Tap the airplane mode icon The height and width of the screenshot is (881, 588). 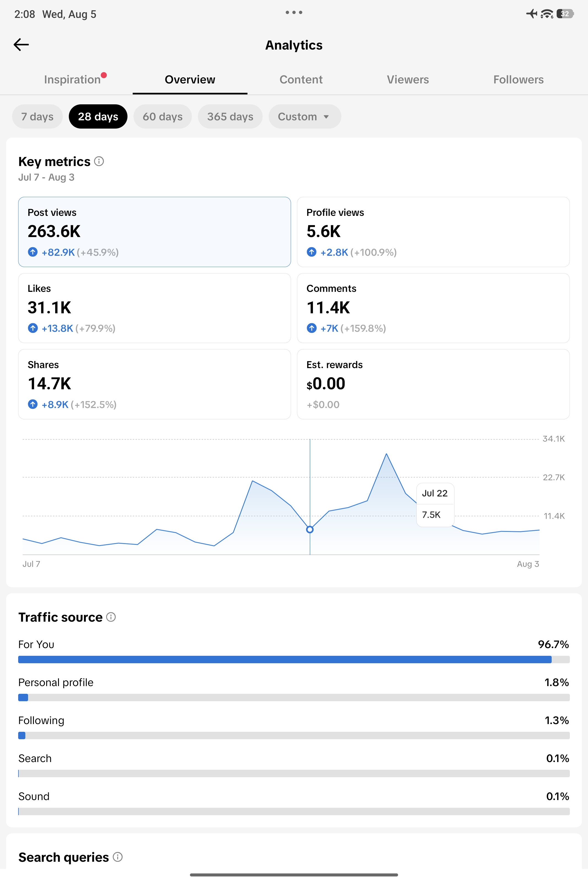pos(532,14)
